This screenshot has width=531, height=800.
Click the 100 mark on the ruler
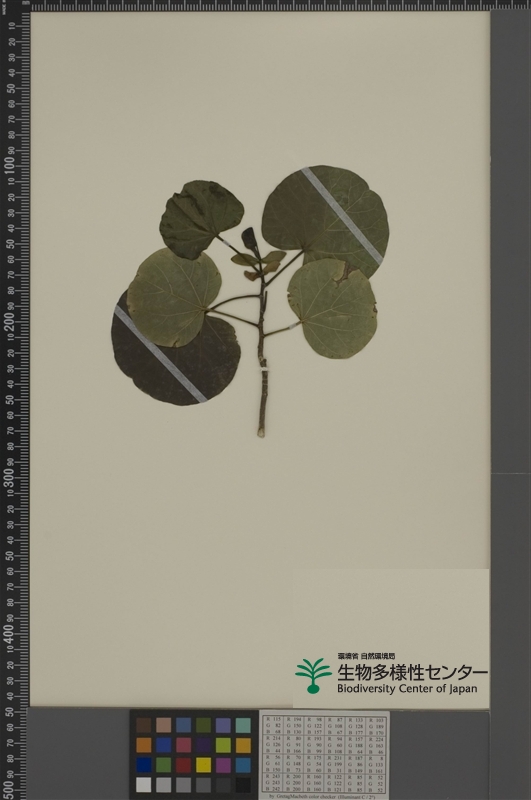pyautogui.click(x=10, y=165)
